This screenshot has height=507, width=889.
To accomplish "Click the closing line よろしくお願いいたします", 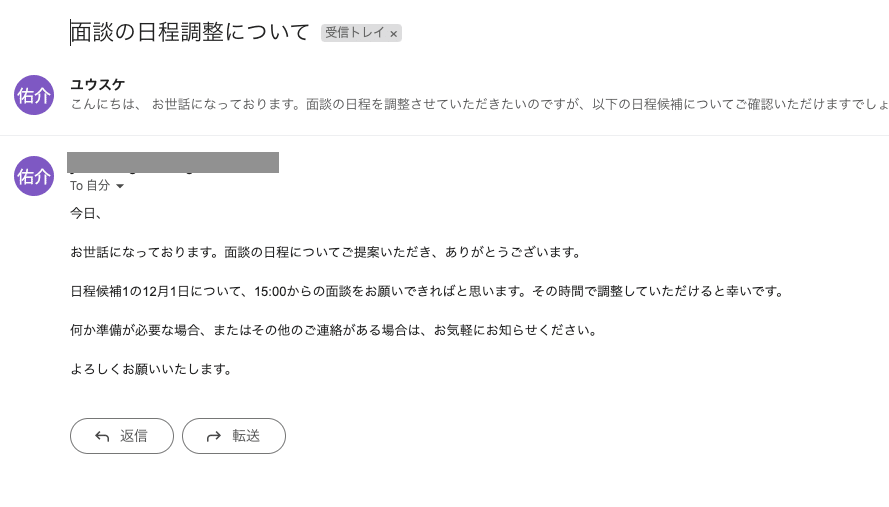I will click(x=151, y=369).
